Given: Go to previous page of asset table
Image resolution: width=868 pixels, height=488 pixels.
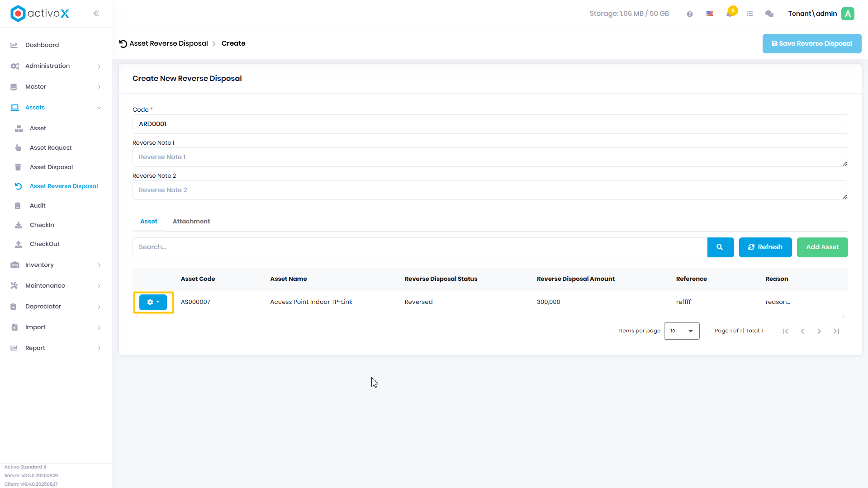Looking at the screenshot, I should point(802,332).
